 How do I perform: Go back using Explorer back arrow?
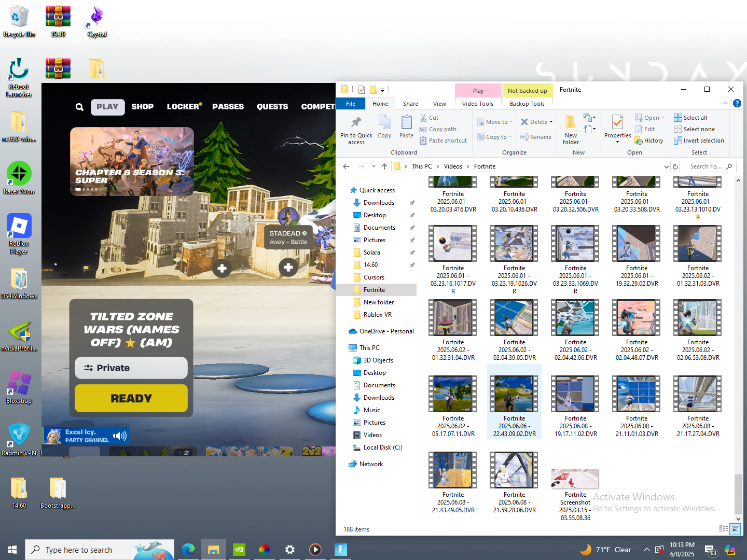[346, 166]
